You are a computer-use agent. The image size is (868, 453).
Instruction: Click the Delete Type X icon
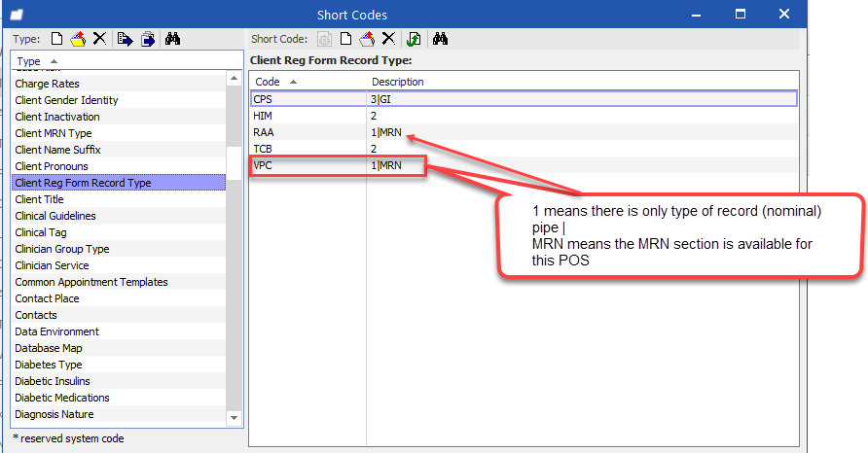[99, 39]
